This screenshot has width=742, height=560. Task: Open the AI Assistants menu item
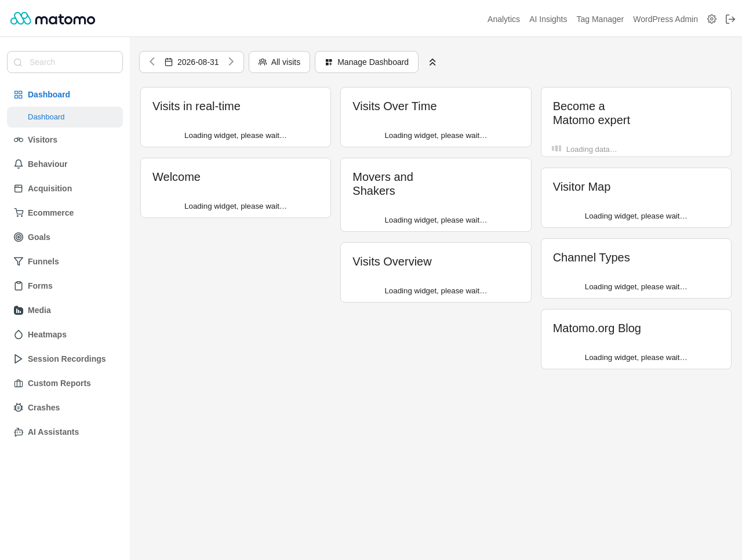click(65, 432)
